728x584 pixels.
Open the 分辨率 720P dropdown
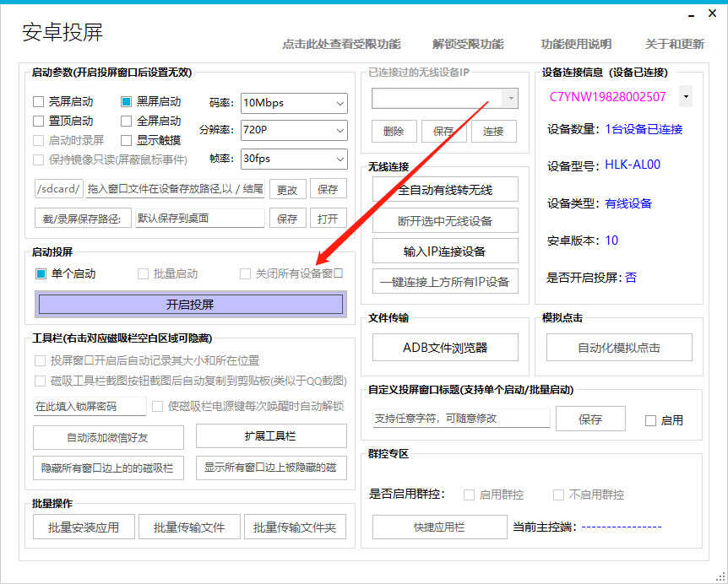[x=294, y=130]
